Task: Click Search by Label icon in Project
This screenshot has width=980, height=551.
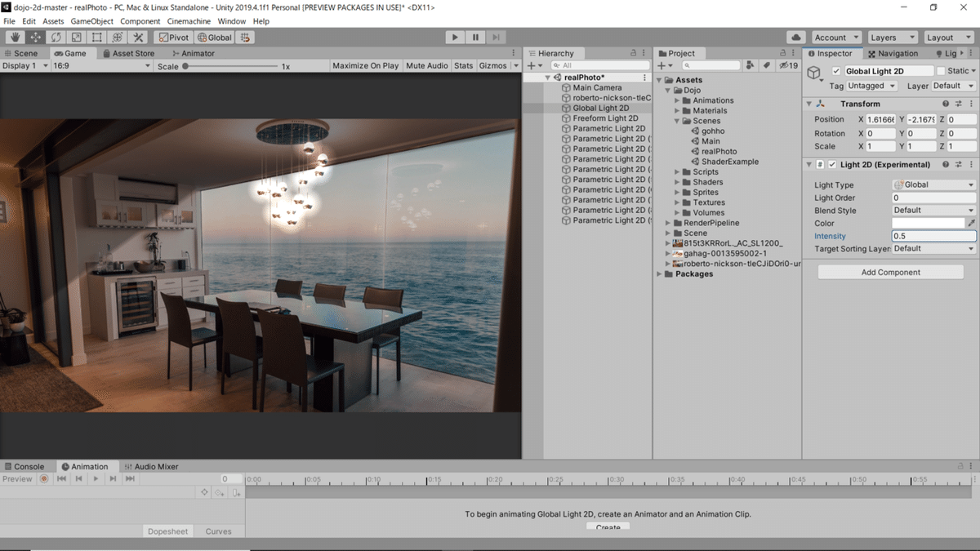Action: [x=767, y=65]
